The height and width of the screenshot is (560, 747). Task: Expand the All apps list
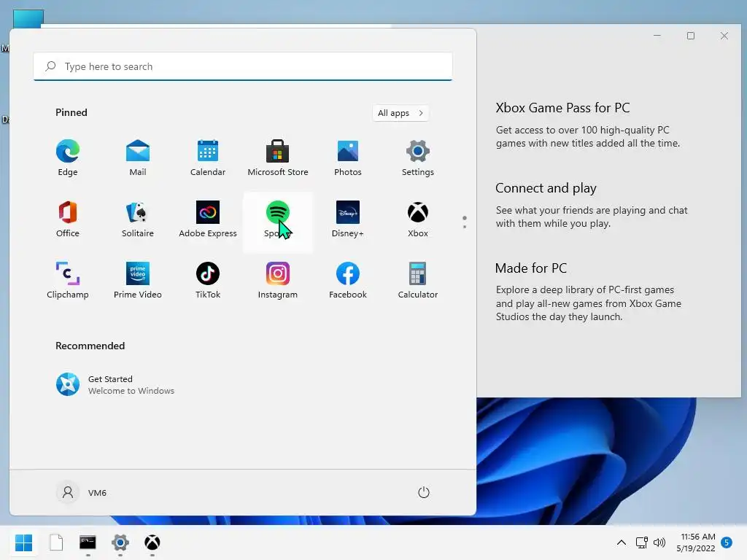point(400,113)
